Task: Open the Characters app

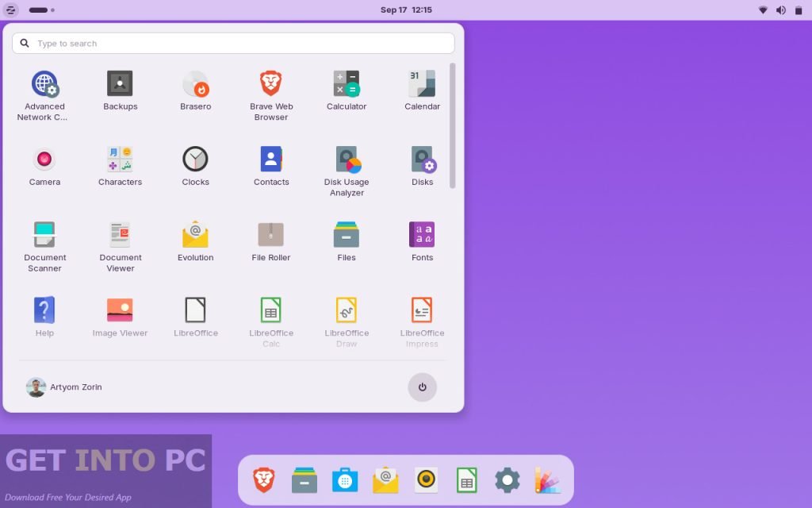Action: pyautogui.click(x=120, y=157)
